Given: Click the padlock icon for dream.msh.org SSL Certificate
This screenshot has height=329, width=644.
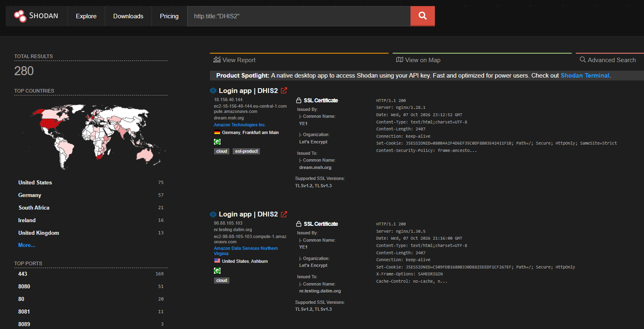Looking at the screenshot, I should tap(299, 100).
